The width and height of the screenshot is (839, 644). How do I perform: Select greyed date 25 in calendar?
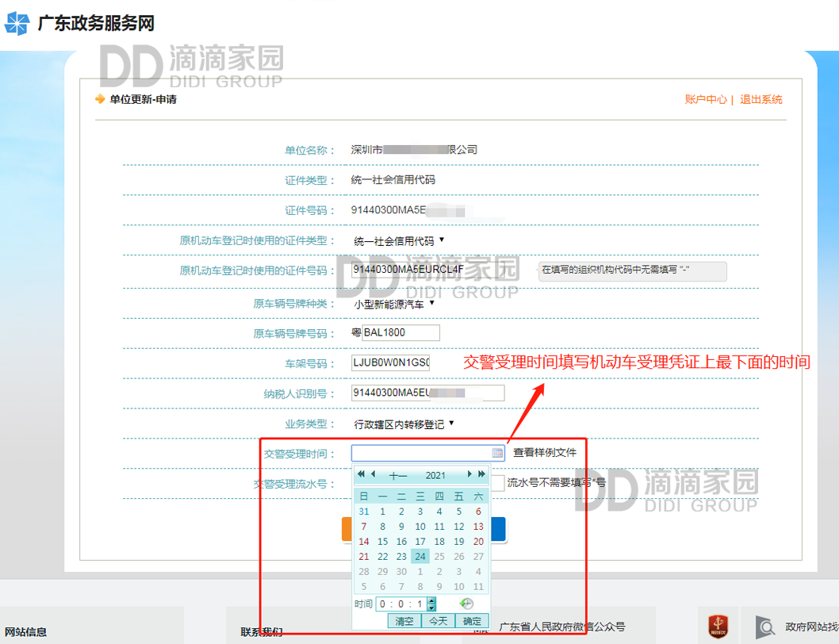tap(439, 556)
